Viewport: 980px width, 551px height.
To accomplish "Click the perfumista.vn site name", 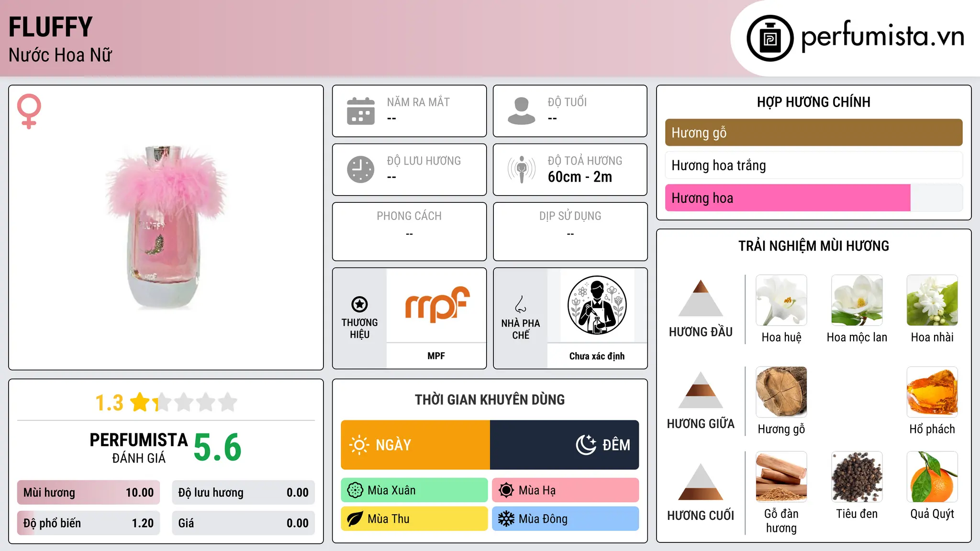I will point(883,36).
